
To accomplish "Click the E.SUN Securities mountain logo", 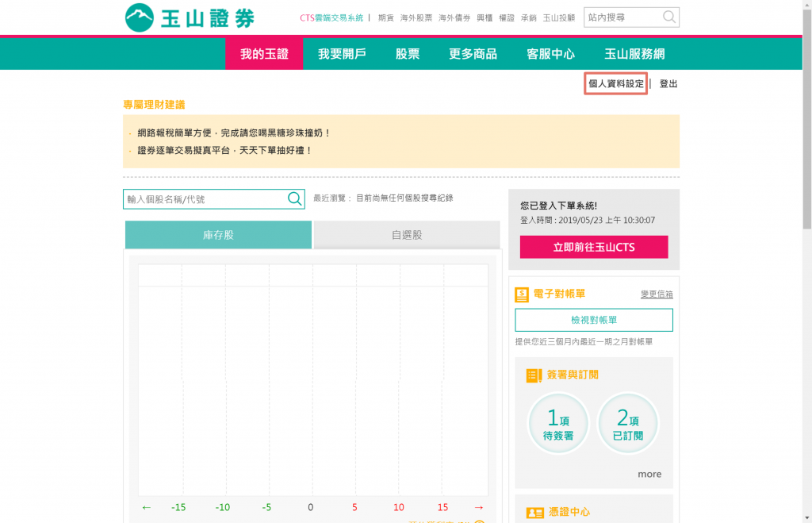I will [140, 17].
